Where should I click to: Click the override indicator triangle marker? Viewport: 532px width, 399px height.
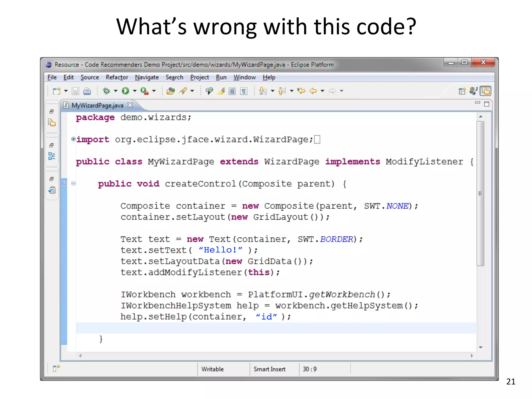(x=64, y=183)
